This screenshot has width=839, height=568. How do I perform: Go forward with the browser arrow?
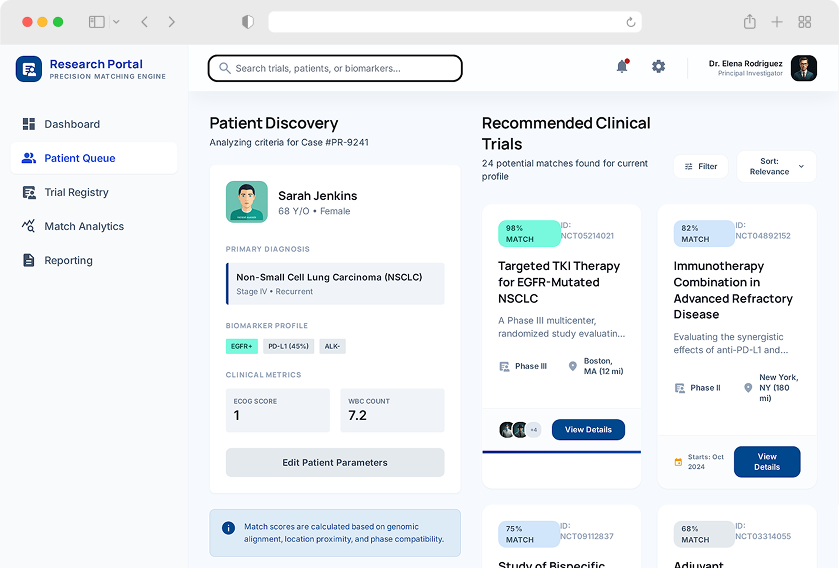pos(172,22)
